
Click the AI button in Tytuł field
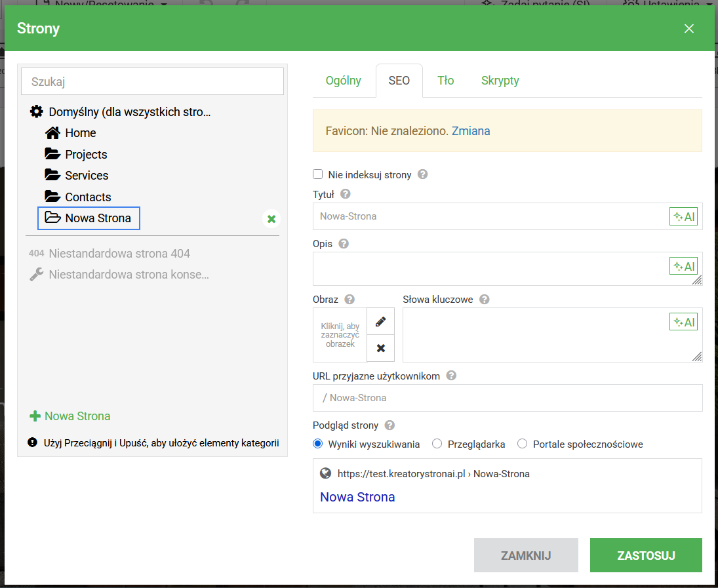pos(683,216)
